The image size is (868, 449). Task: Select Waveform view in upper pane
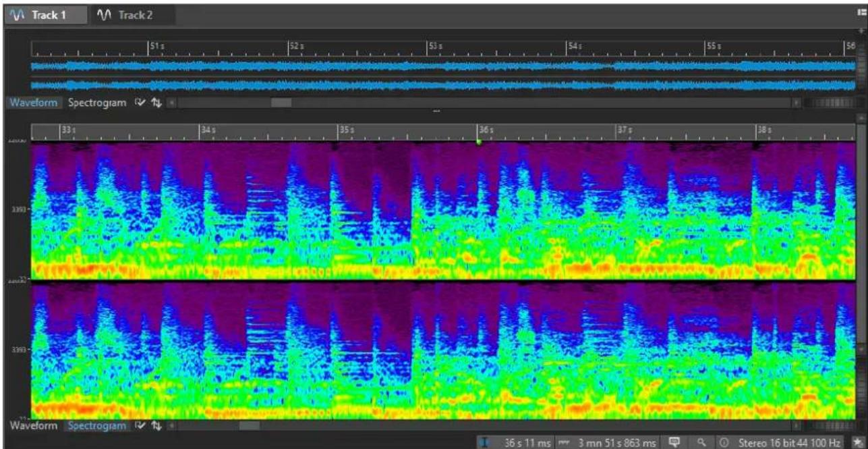(x=35, y=103)
